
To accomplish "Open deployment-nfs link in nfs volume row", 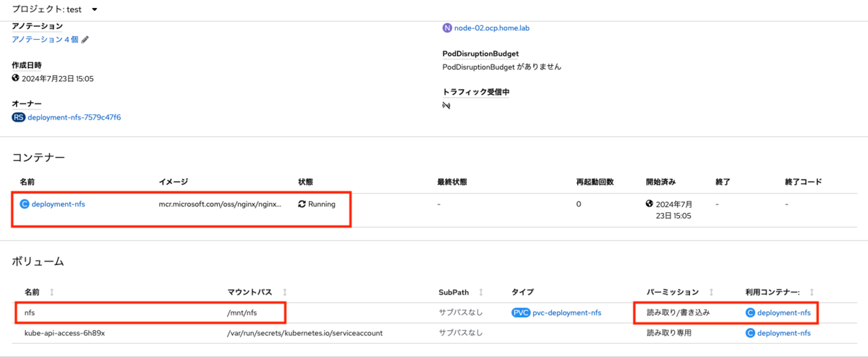I will click(x=783, y=313).
